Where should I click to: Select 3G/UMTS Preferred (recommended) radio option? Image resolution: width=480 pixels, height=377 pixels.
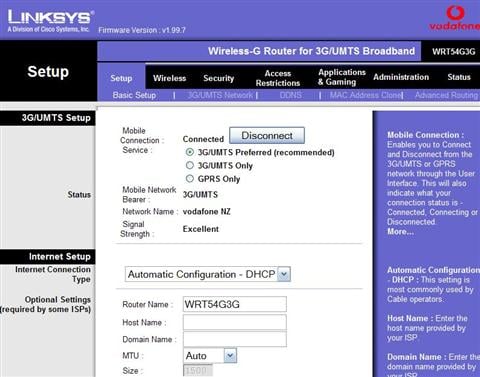pos(190,152)
